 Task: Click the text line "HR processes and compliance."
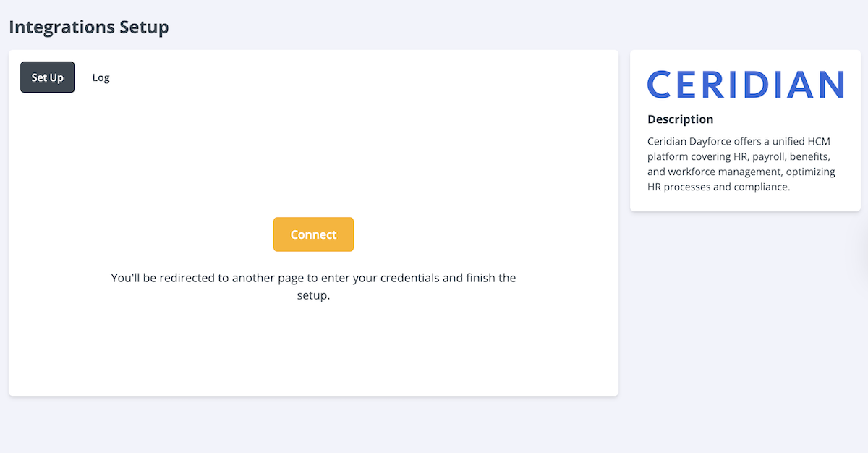pyautogui.click(x=718, y=187)
